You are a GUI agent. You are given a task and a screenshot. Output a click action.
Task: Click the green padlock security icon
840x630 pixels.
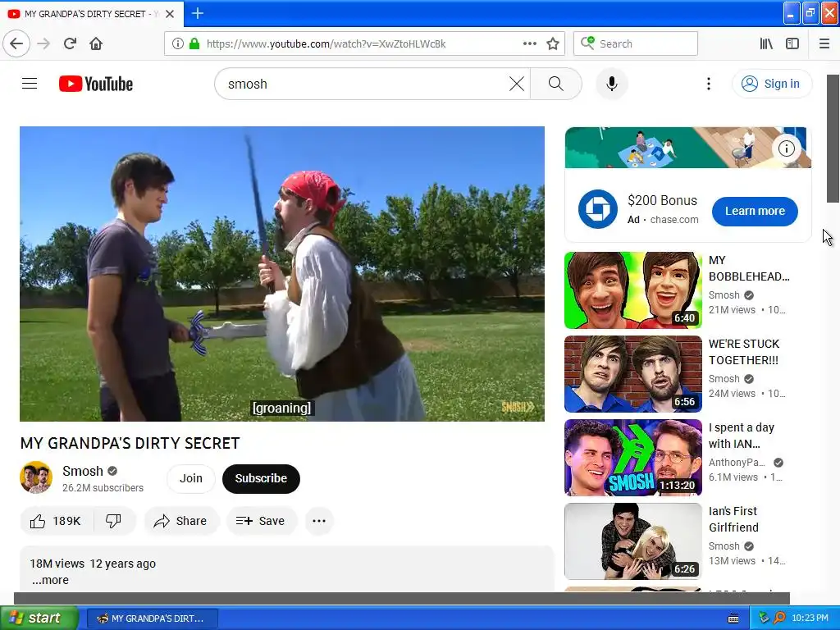(194, 43)
